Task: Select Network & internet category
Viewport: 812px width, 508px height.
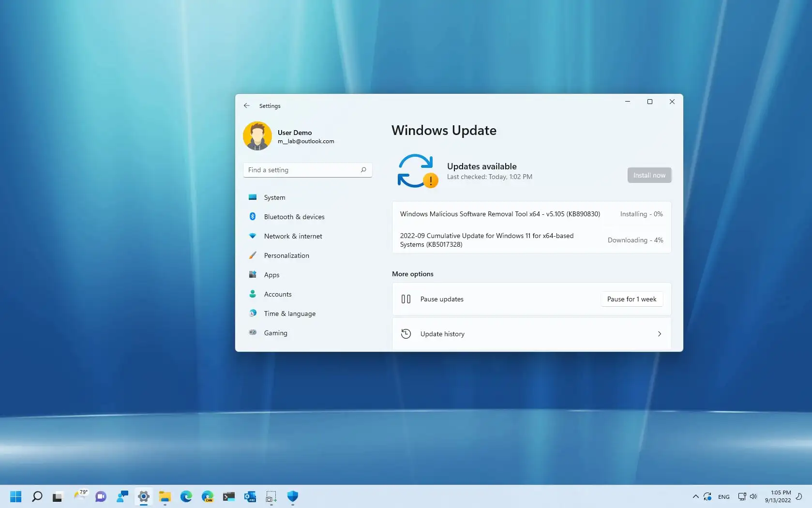Action: pos(307,236)
